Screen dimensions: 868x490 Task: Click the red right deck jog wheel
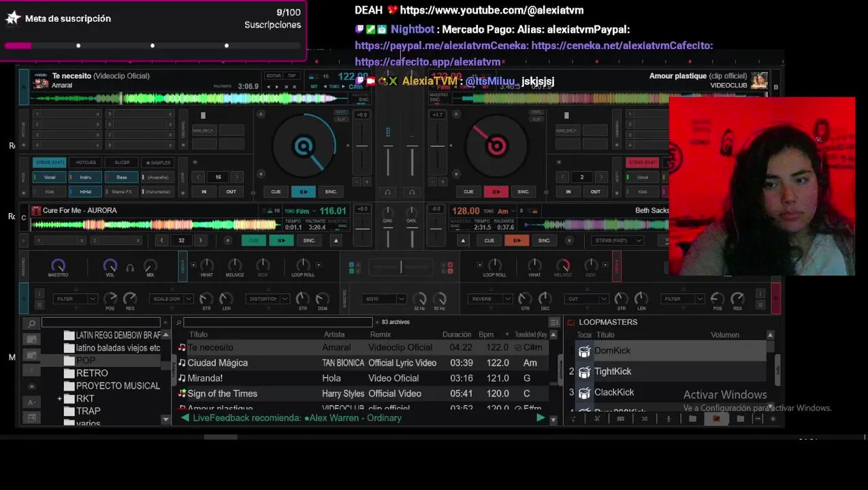(x=496, y=146)
